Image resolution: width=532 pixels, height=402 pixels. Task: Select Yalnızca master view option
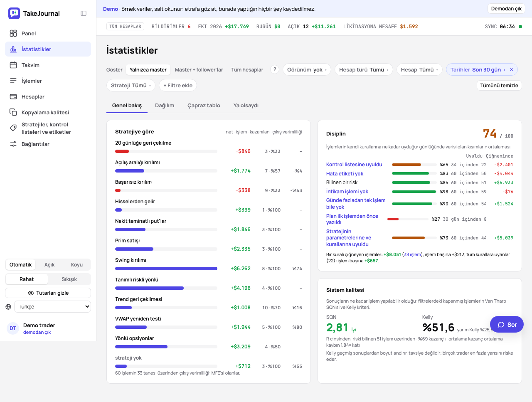point(148,69)
